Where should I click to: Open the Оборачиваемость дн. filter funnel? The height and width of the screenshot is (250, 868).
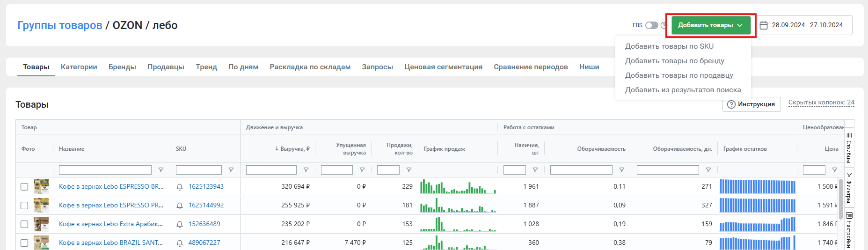tap(708, 170)
